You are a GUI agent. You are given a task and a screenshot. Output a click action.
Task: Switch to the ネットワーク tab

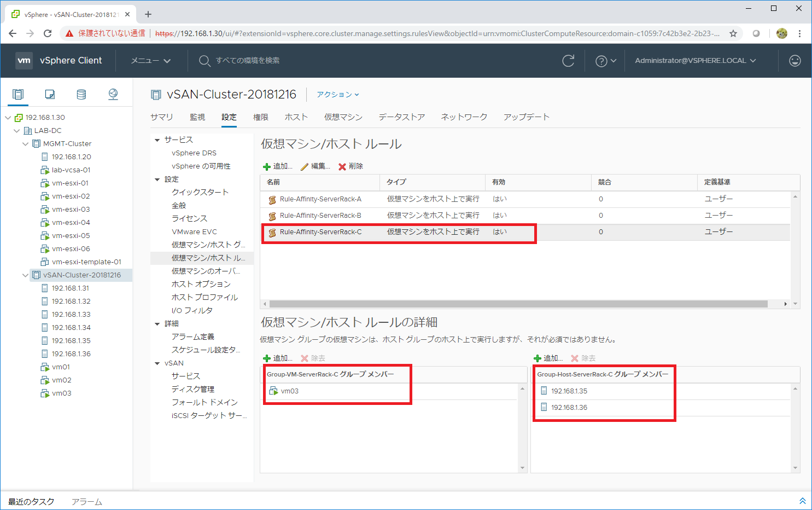(x=464, y=117)
